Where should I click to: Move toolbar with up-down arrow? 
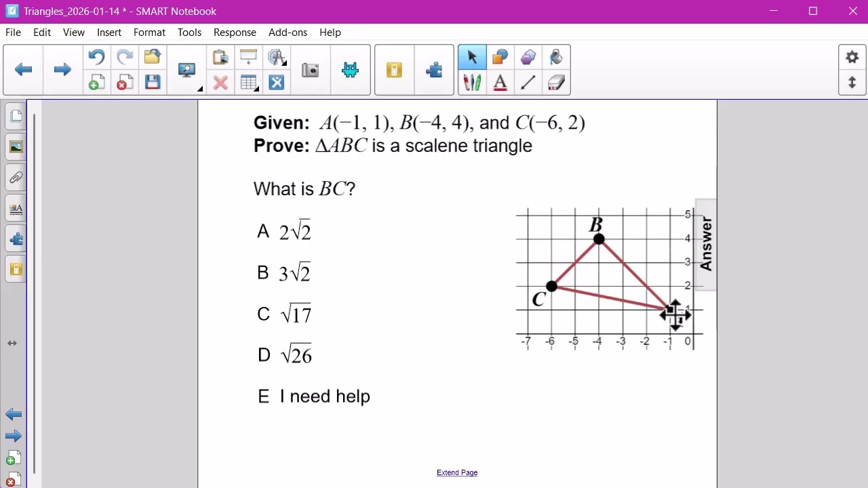click(852, 83)
